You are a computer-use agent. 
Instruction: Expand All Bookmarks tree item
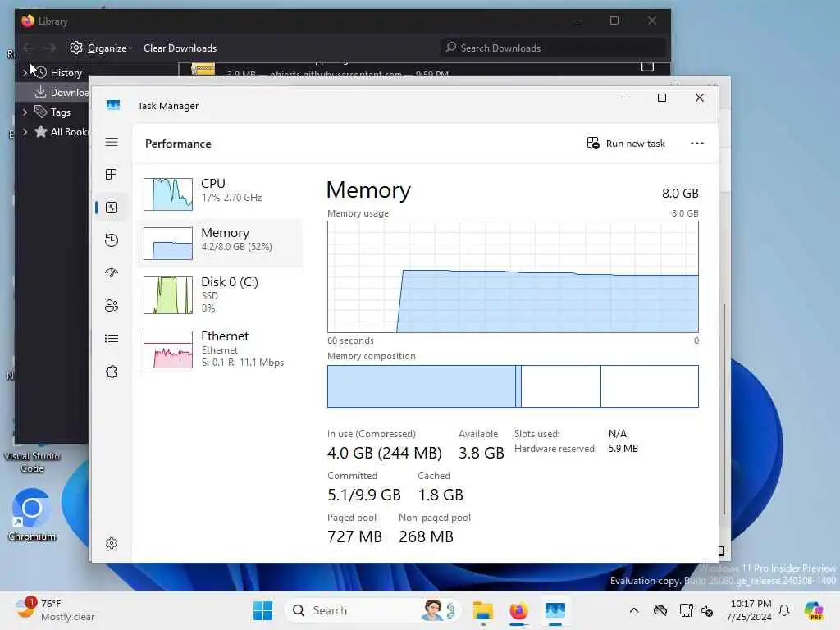25,132
